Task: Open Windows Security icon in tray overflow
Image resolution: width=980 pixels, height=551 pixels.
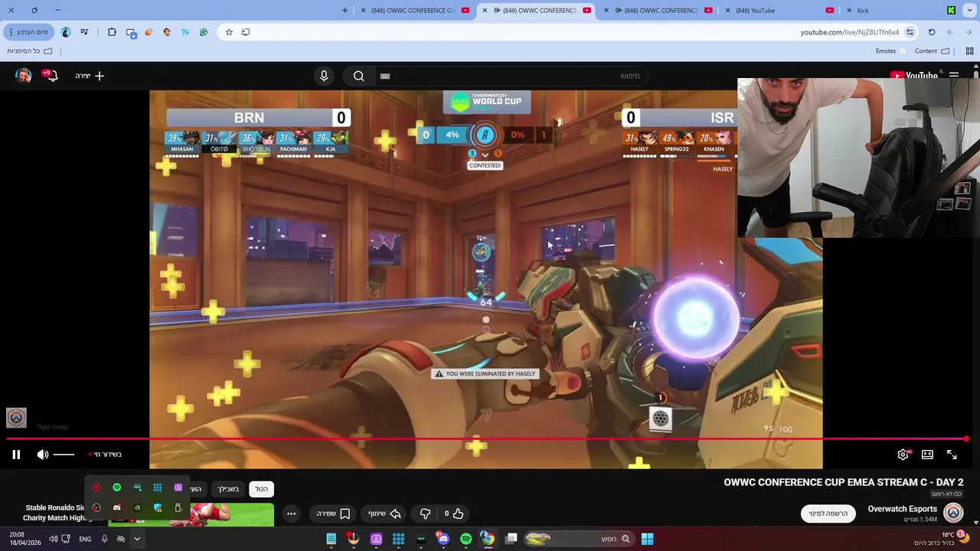Action: pyautogui.click(x=158, y=507)
